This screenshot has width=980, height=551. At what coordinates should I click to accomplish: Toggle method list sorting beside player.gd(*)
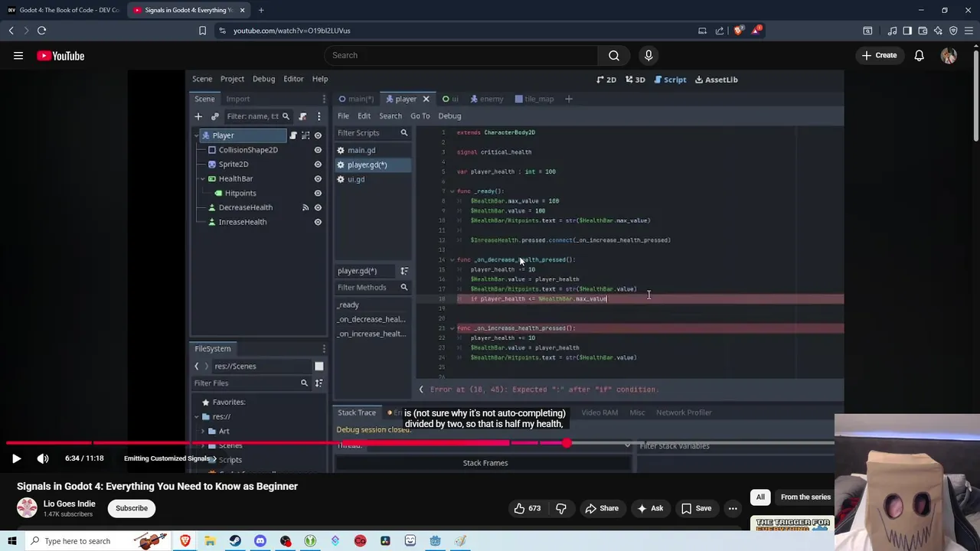404,271
